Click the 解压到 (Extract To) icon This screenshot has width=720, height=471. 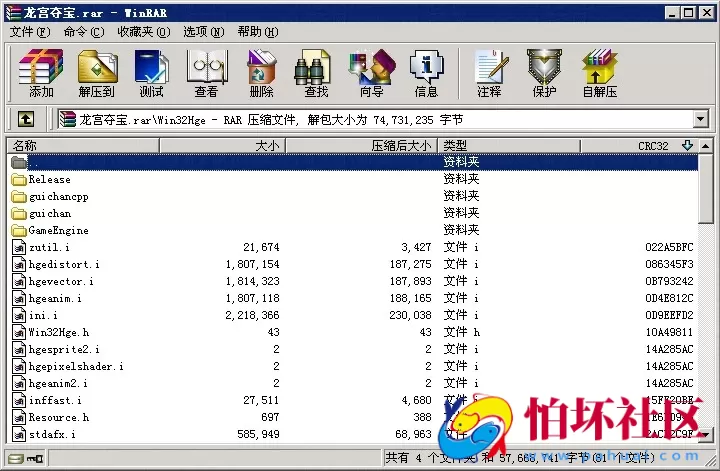tap(96, 73)
